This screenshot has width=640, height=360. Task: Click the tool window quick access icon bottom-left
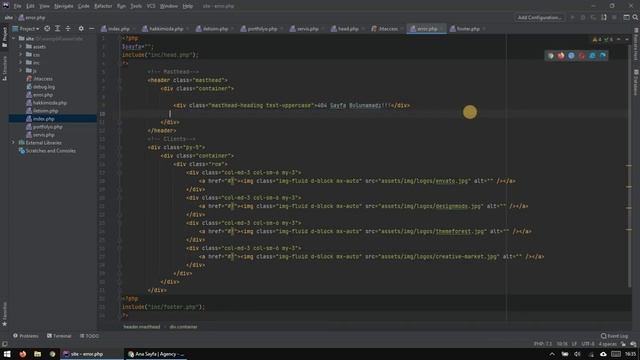pyautogui.click(x=4, y=344)
